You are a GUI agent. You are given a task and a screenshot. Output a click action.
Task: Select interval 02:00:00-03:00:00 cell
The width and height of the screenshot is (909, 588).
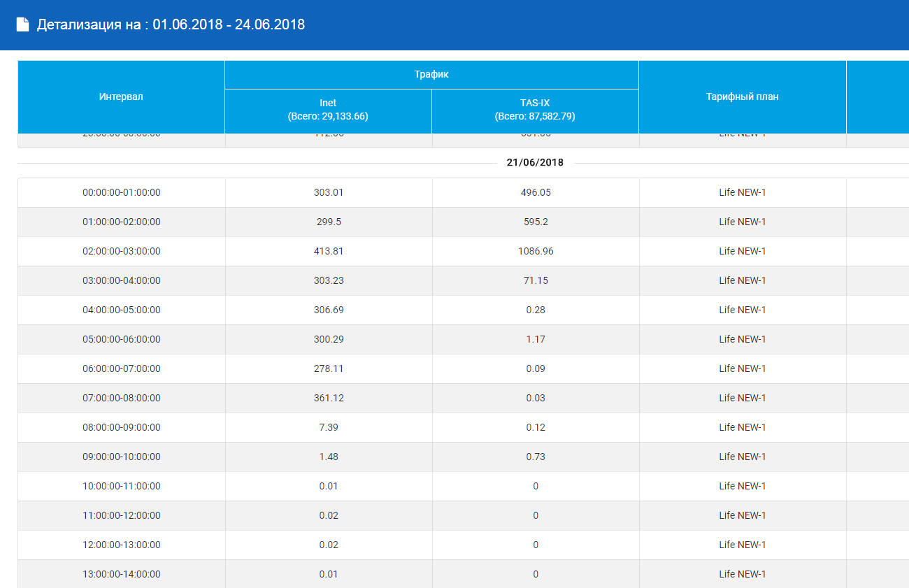[122, 251]
